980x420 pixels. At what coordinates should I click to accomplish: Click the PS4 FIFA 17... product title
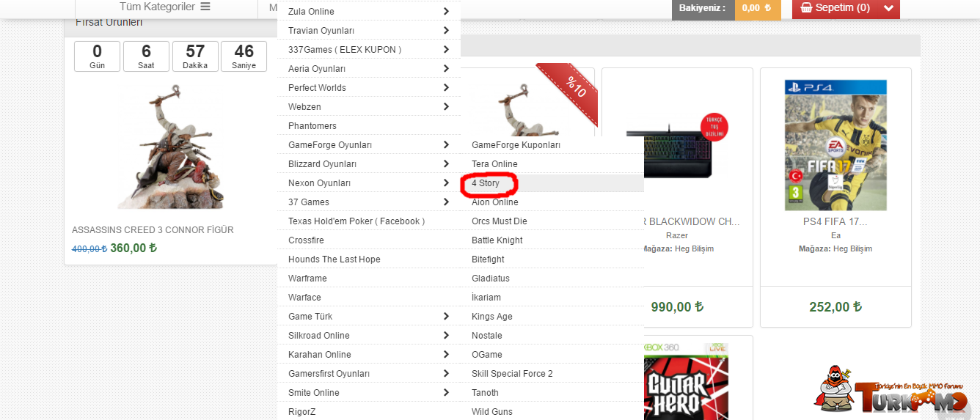pyautogui.click(x=835, y=221)
